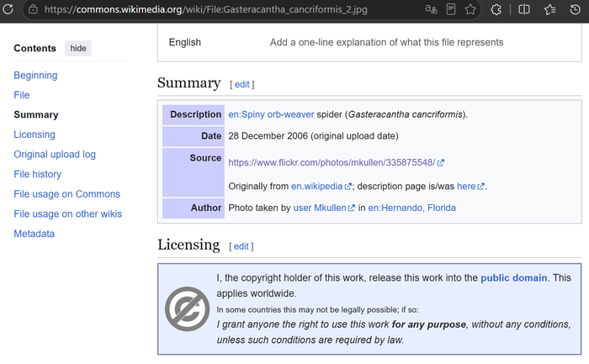Open en:Hernando, Florida link
Screen dimensions: 589x364
click(x=412, y=208)
